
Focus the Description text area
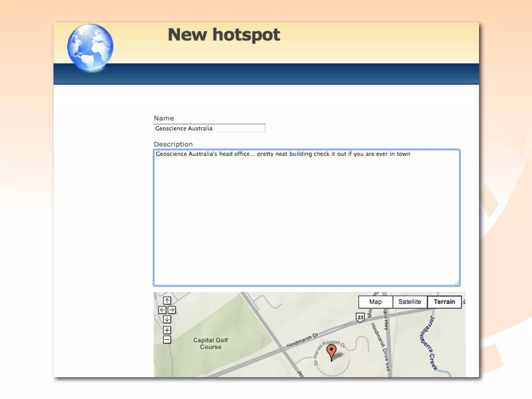(307, 218)
